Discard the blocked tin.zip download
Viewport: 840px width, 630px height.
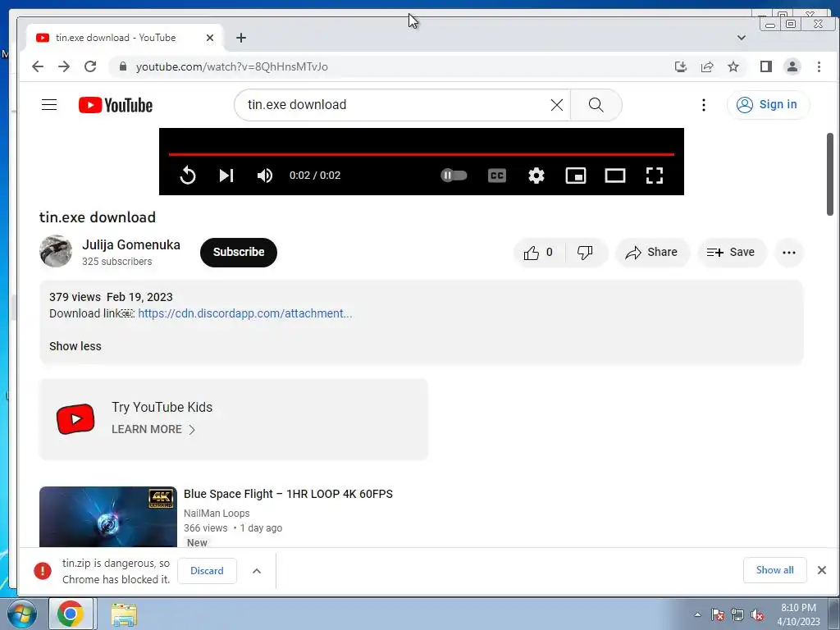tap(207, 571)
